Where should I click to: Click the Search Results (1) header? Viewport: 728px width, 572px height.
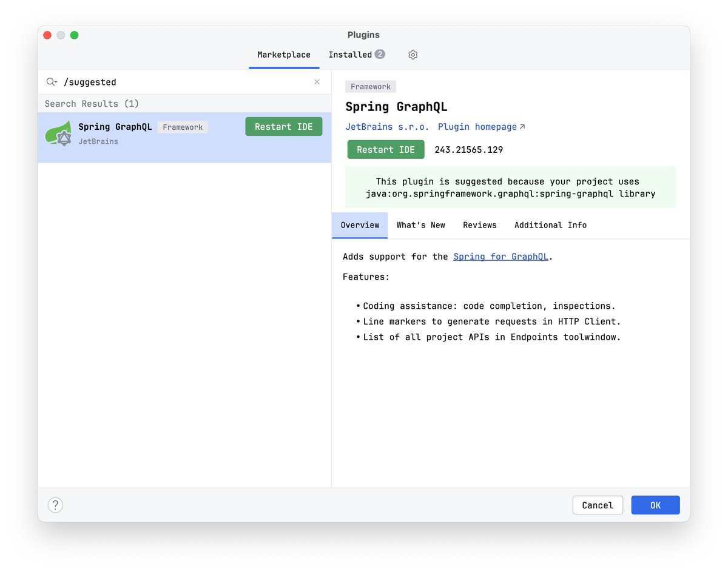[x=92, y=104]
